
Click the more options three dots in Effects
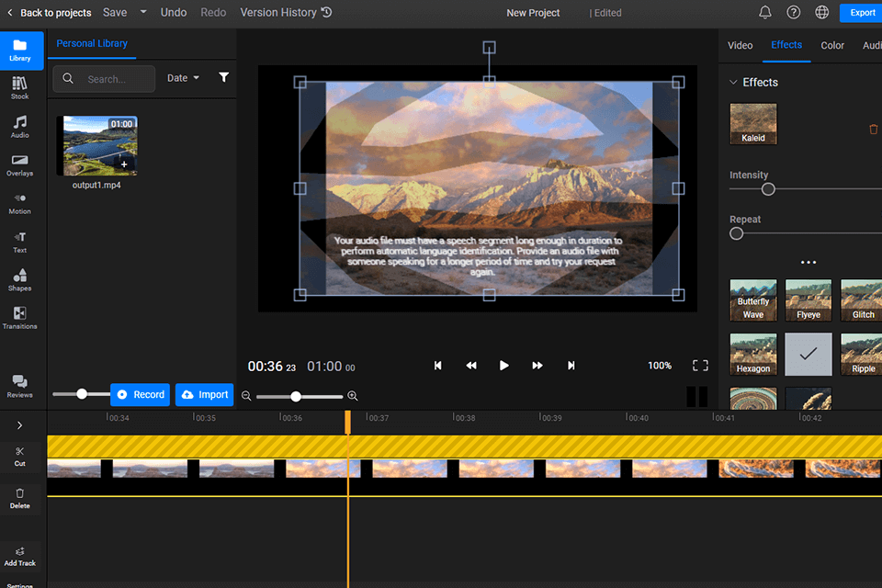(x=808, y=262)
